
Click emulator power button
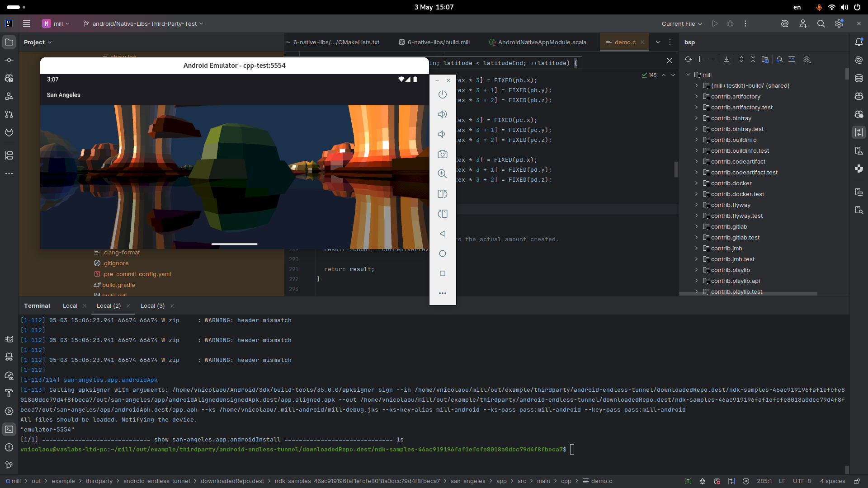point(443,94)
